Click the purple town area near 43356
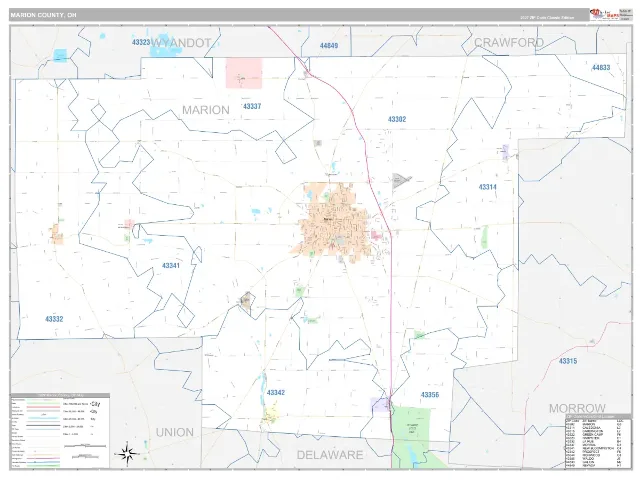Viewport: 640px width, 480px height. coord(380,404)
